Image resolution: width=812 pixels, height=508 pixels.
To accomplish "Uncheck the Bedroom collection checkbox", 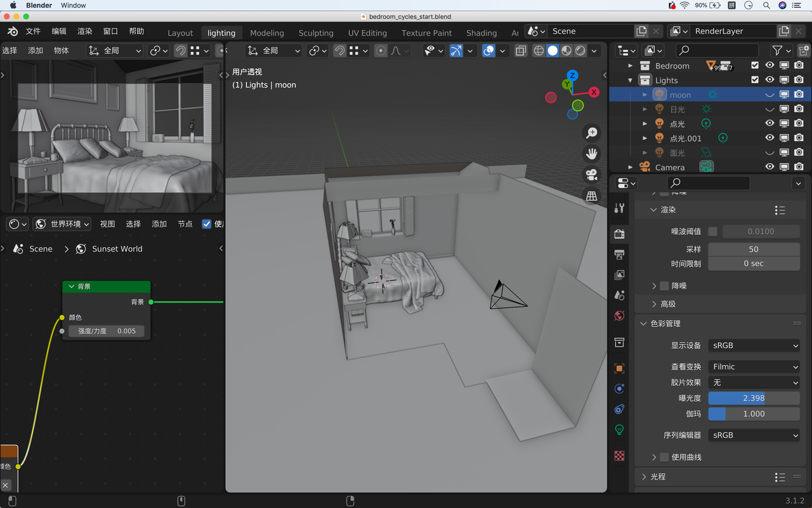I will point(754,65).
